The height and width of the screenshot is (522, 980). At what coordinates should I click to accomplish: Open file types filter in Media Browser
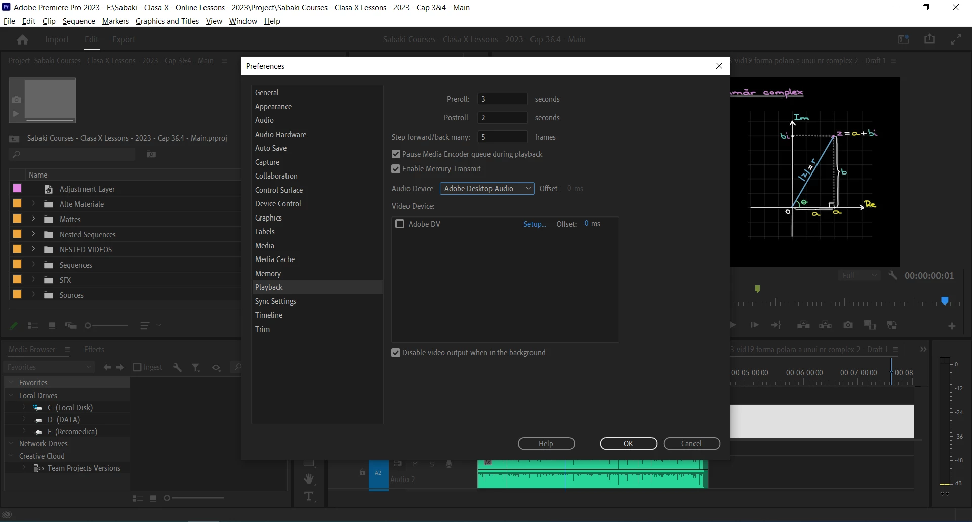(196, 367)
